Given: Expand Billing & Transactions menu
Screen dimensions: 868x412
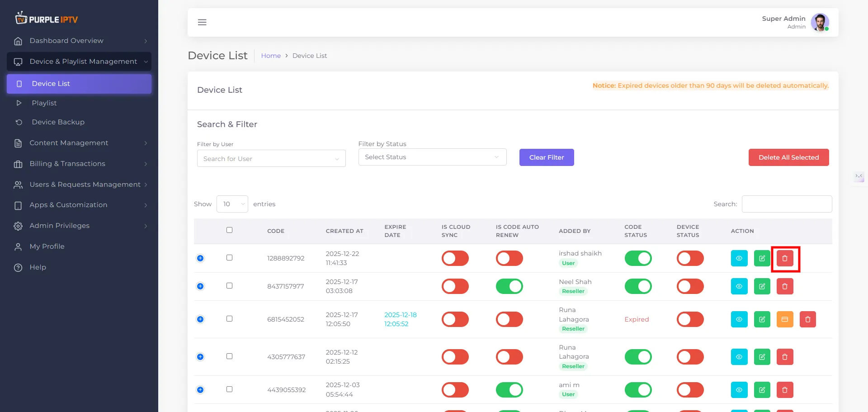Looking at the screenshot, I should [x=79, y=164].
